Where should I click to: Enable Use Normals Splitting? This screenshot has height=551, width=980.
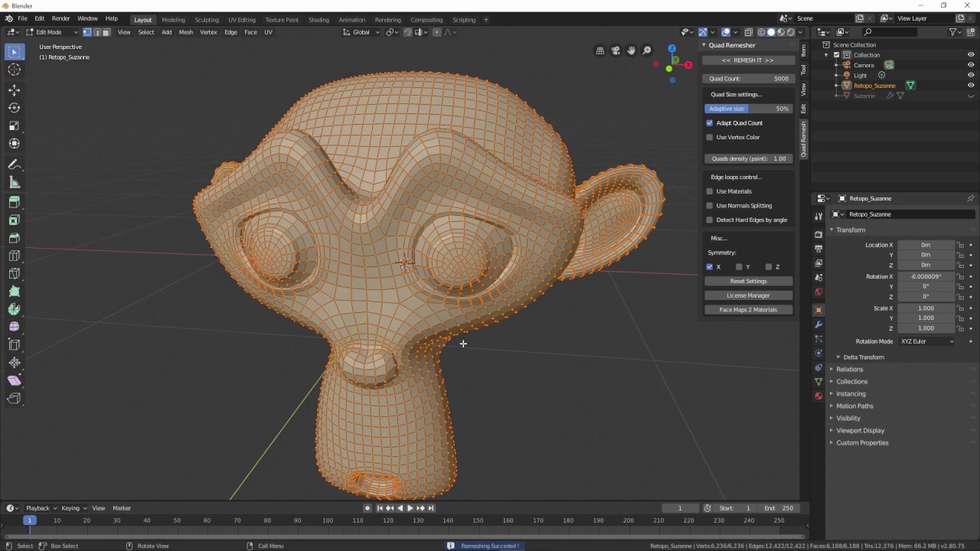click(710, 205)
